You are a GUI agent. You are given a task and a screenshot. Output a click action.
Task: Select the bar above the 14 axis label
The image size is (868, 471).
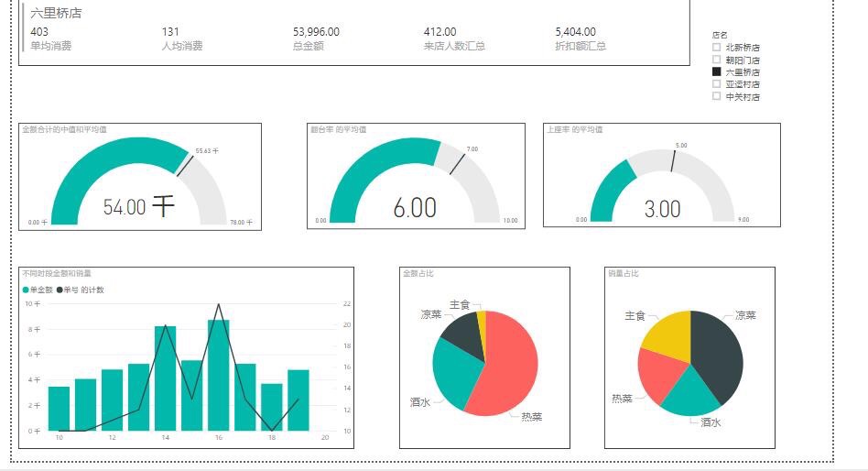pos(166,378)
